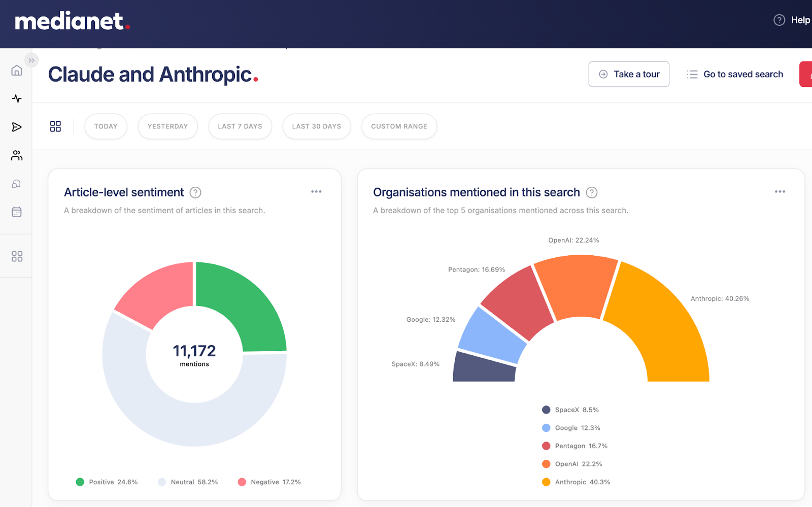Image resolution: width=812 pixels, height=507 pixels.
Task: Open Organisations card three-dot options menu
Action: click(780, 192)
